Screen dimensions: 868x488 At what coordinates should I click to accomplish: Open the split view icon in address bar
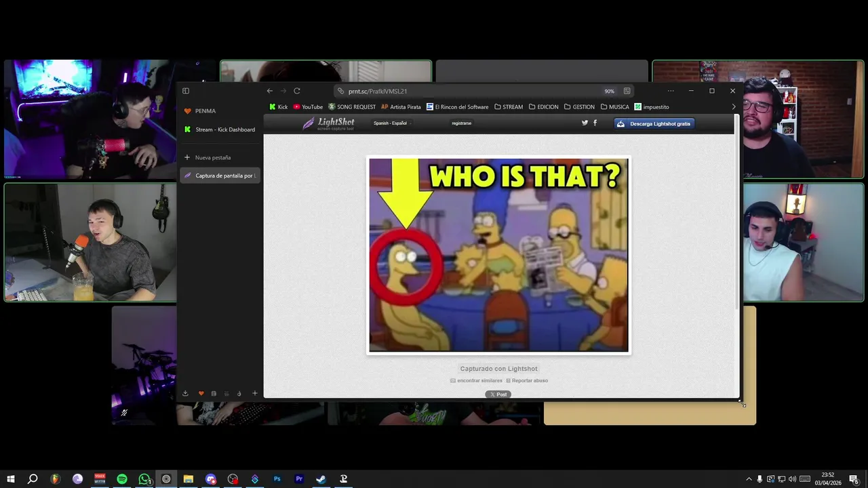pyautogui.click(x=627, y=91)
